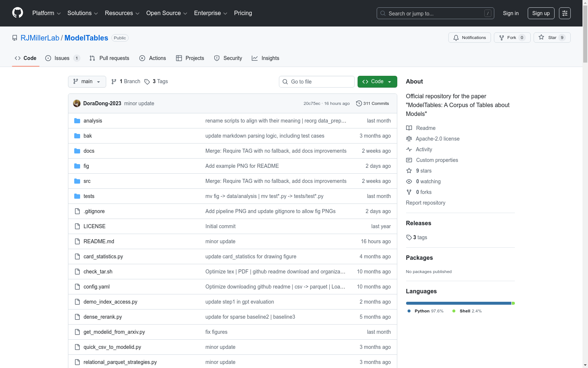The width and height of the screenshot is (588, 368).
Task: Star this repository
Action: 552,38
